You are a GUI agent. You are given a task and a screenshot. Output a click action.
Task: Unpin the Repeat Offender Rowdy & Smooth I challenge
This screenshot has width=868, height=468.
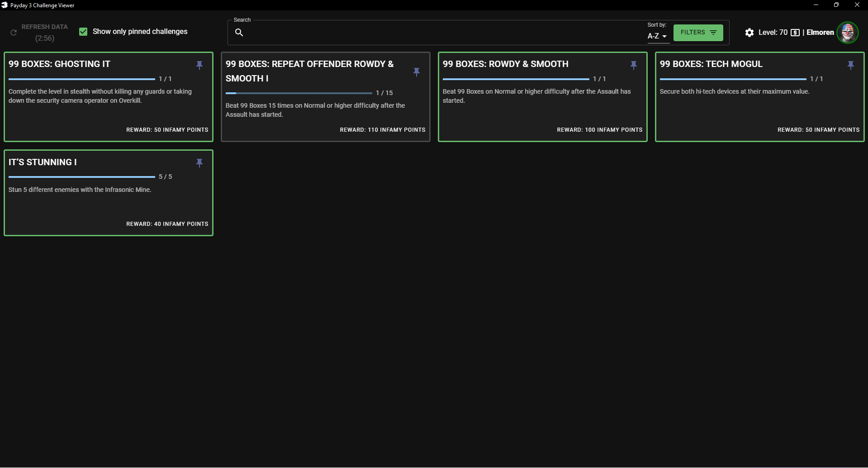pos(417,72)
